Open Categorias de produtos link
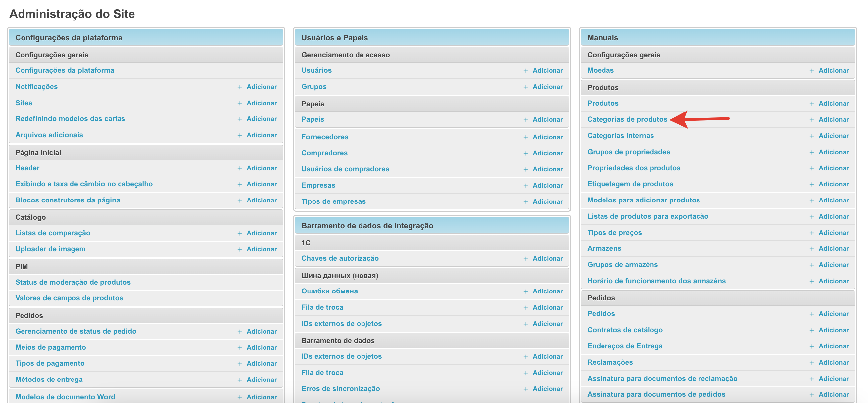The image size is (868, 403). coord(627,119)
